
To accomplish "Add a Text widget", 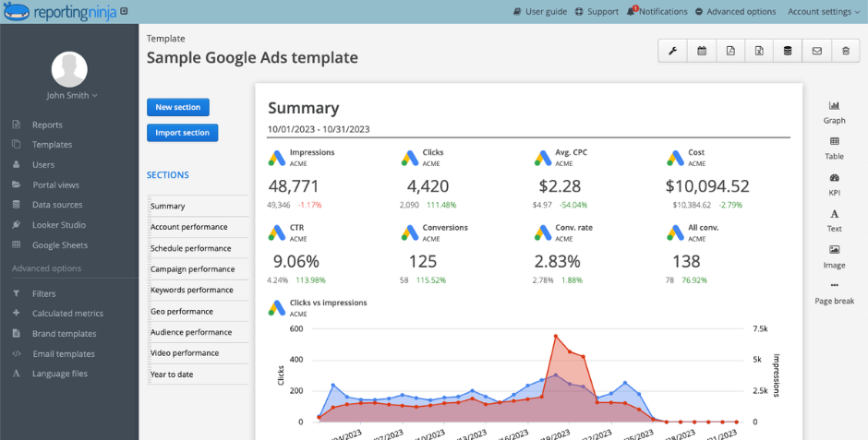I will (834, 221).
